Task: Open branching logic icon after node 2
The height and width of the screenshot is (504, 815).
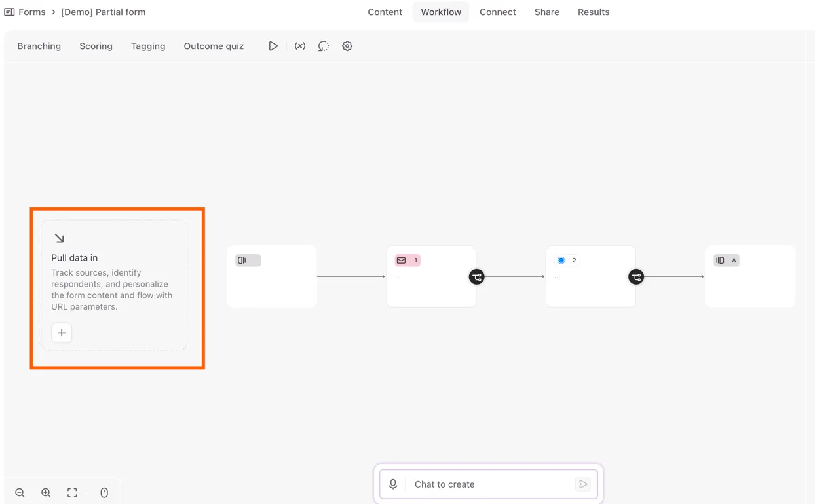Action: (636, 277)
